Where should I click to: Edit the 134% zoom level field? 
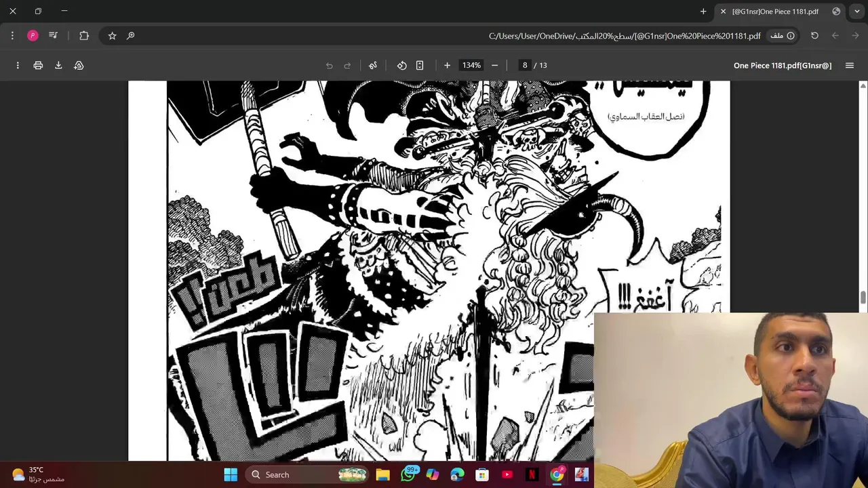(x=471, y=65)
